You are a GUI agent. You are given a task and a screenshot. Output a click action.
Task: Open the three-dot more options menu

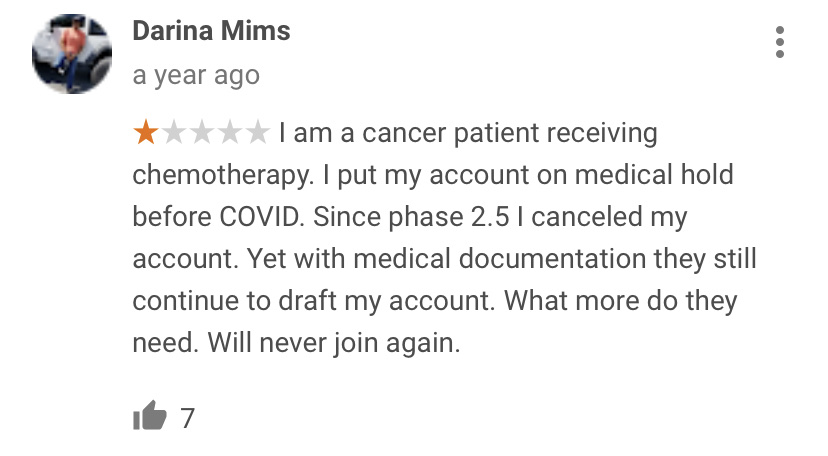780,42
